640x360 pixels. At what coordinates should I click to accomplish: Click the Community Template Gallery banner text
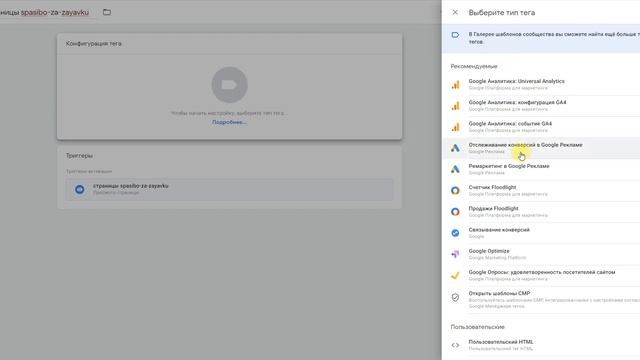point(554,38)
